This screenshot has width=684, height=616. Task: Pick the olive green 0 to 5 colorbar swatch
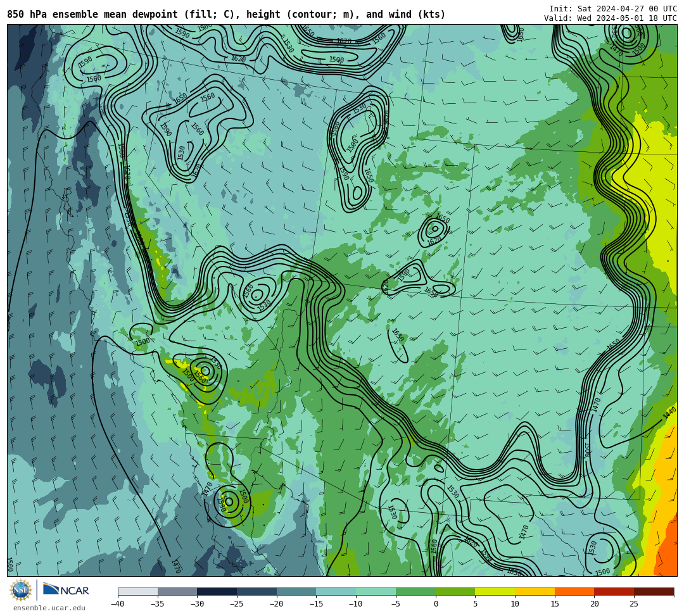[x=455, y=591]
